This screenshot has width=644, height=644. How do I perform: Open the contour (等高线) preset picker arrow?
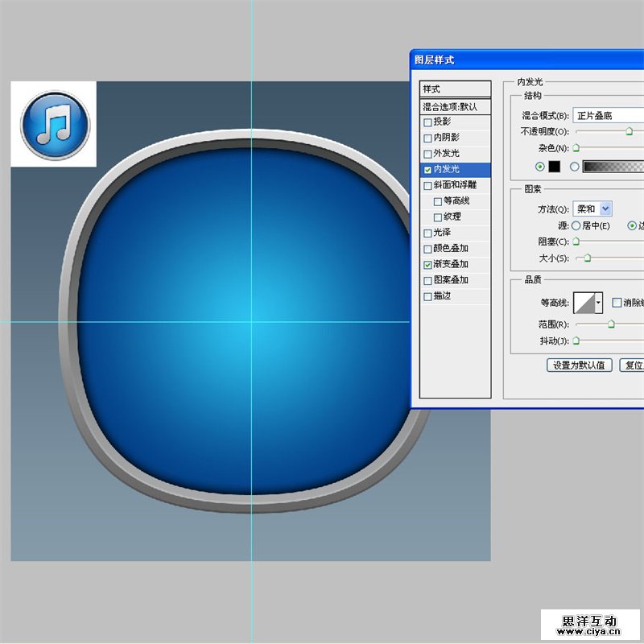coord(599,303)
